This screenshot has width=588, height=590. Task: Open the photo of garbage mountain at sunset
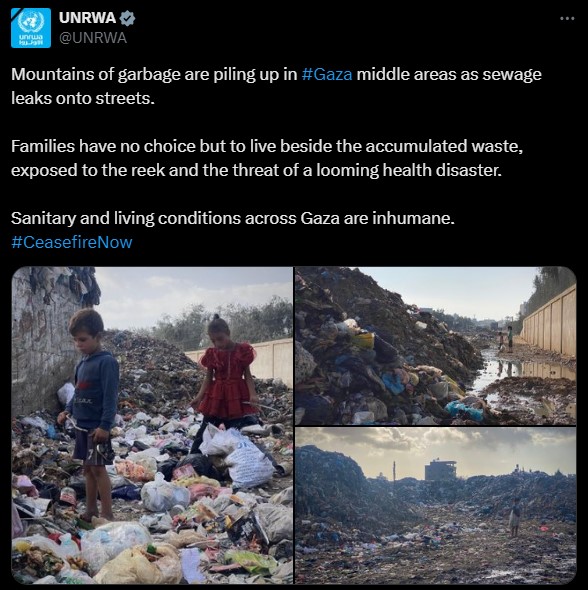[436, 506]
